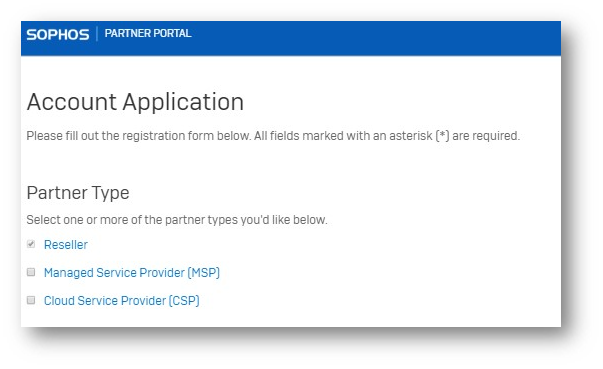Enable the Managed Service Provider checkbox
This screenshot has width=603, height=369.
(31, 272)
